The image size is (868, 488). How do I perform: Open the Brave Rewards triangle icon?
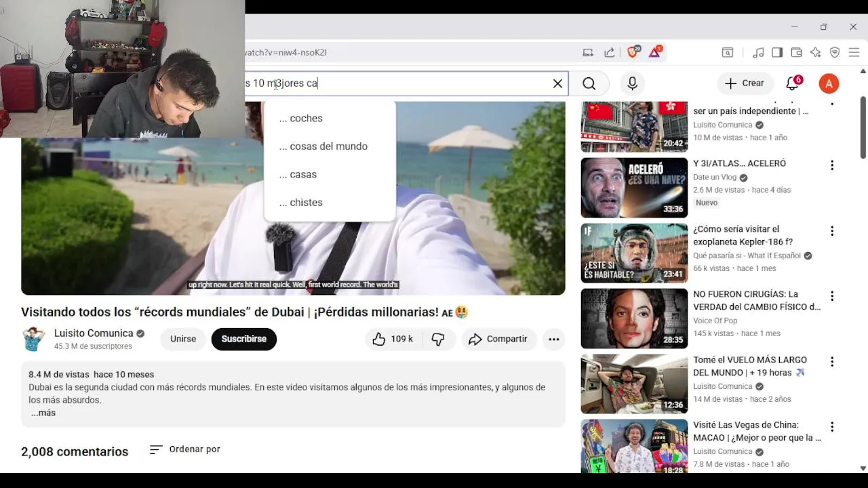tap(655, 52)
